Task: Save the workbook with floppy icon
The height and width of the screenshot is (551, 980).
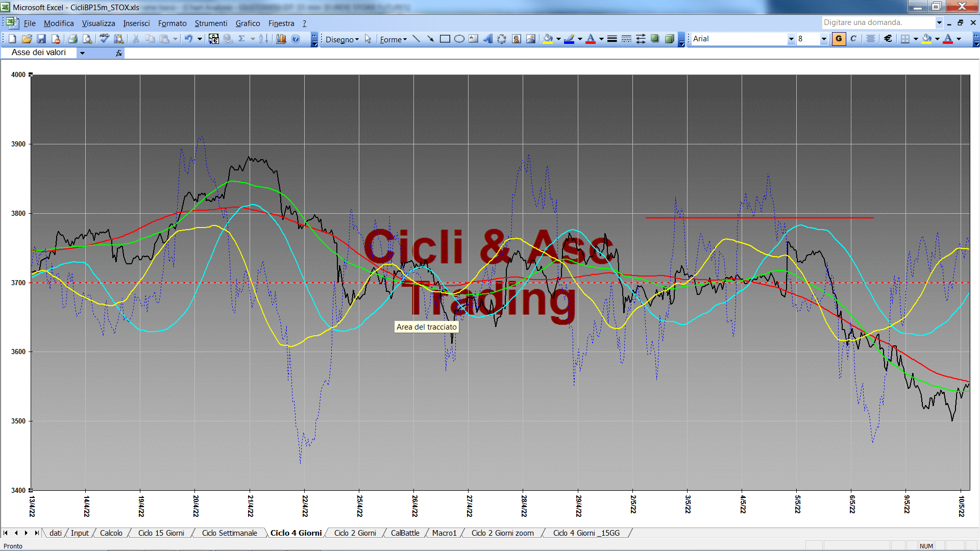Action: click(41, 39)
